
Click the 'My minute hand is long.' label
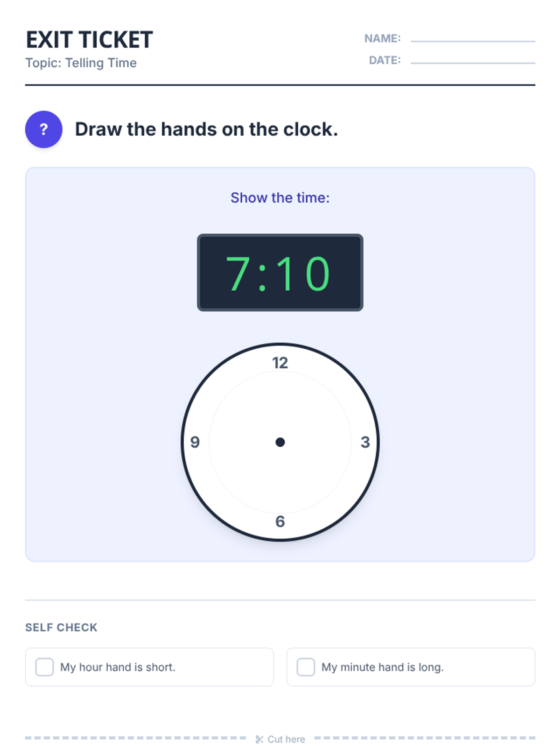[382, 667]
